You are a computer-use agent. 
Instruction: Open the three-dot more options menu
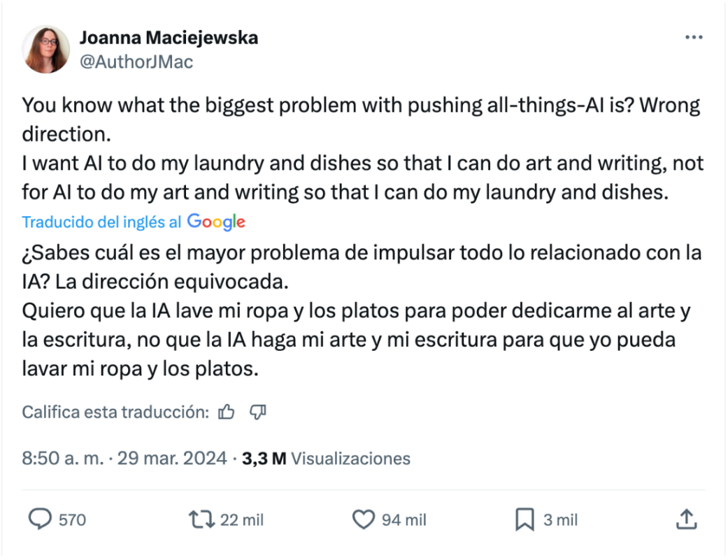[x=693, y=38]
